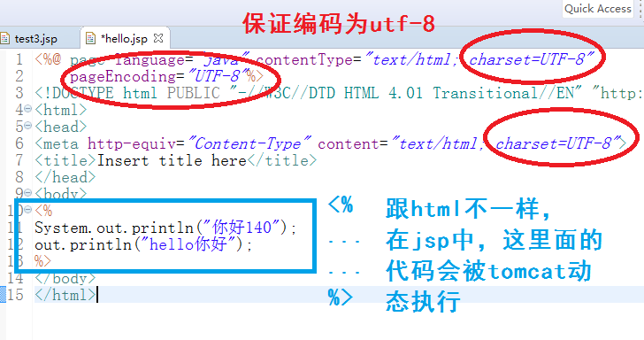Focus the Quick Access search field
This screenshot has width=644, height=340.
coord(598,9)
